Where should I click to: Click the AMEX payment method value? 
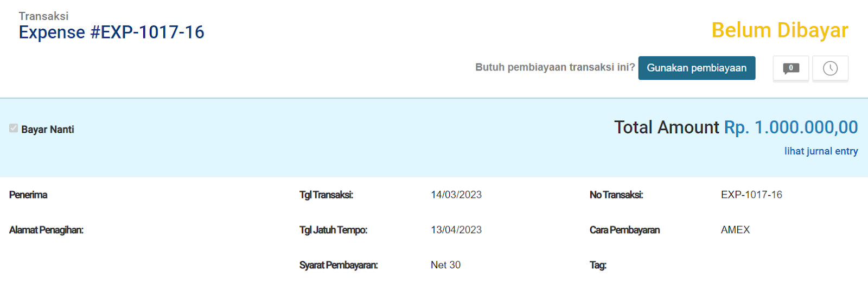pos(735,230)
